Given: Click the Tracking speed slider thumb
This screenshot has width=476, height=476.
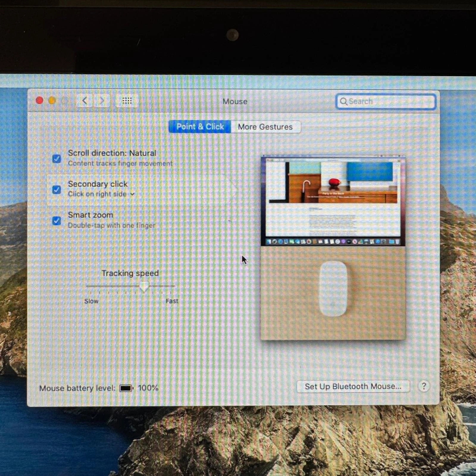Looking at the screenshot, I should 144,286.
